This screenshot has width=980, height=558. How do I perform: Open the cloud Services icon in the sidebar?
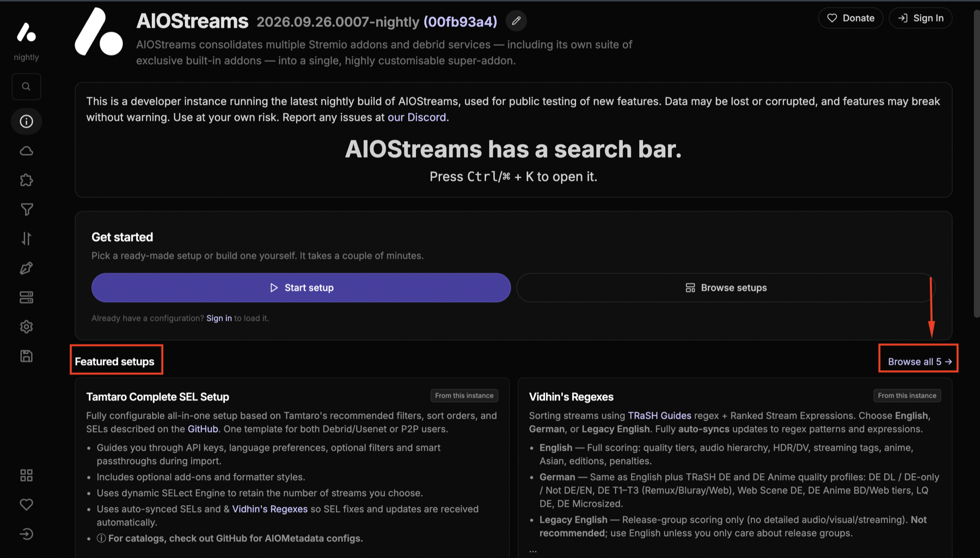point(26,151)
